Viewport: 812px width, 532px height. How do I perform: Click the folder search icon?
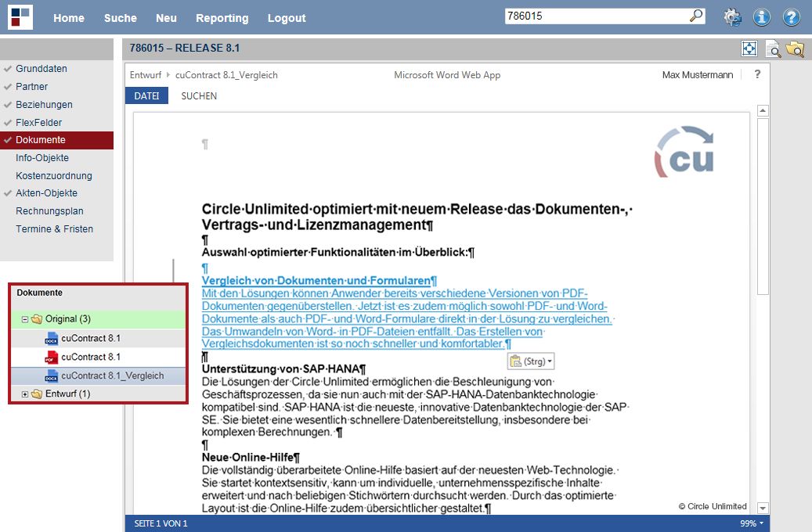[796, 49]
